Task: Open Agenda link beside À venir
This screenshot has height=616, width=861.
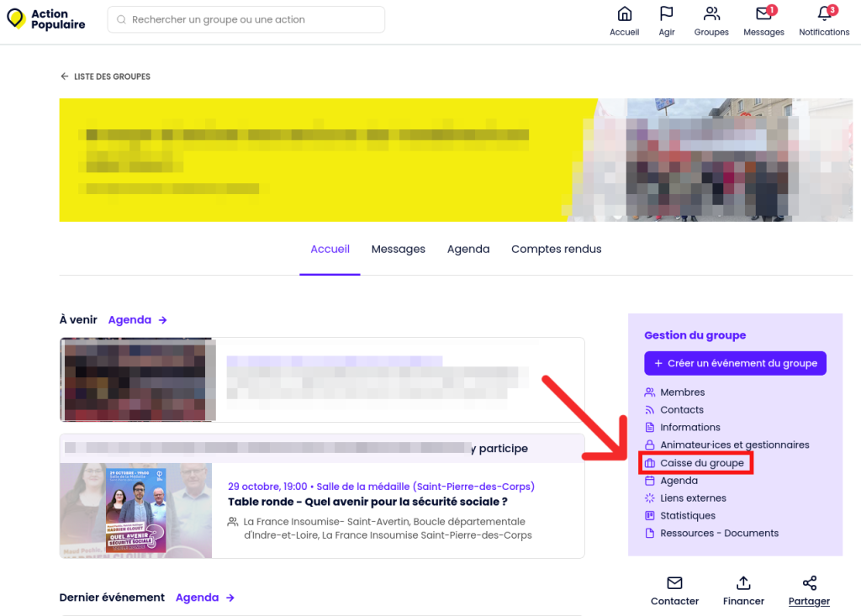Action: pyautogui.click(x=129, y=320)
